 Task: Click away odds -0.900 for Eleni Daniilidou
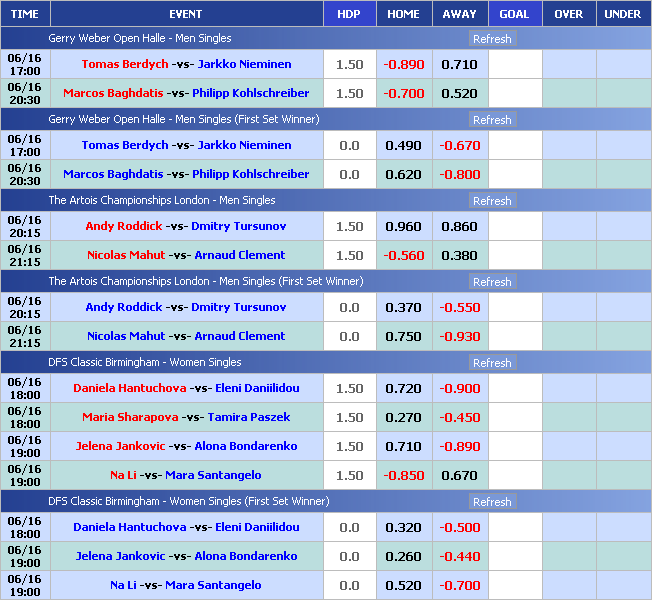coord(459,388)
